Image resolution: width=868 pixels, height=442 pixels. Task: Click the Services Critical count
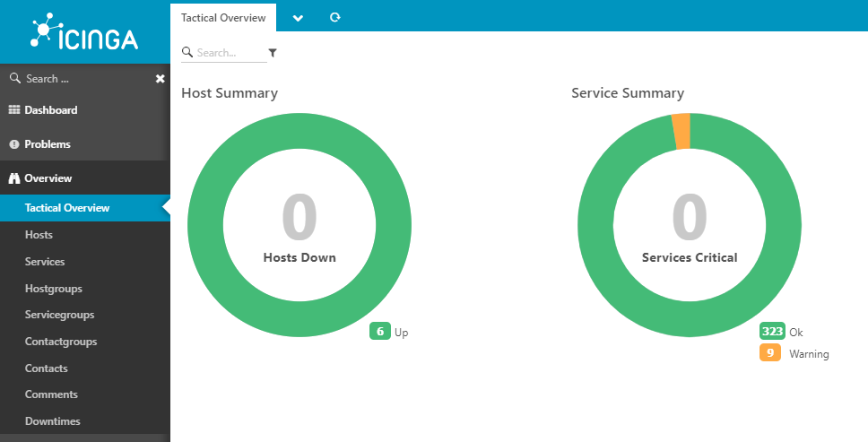[690, 217]
